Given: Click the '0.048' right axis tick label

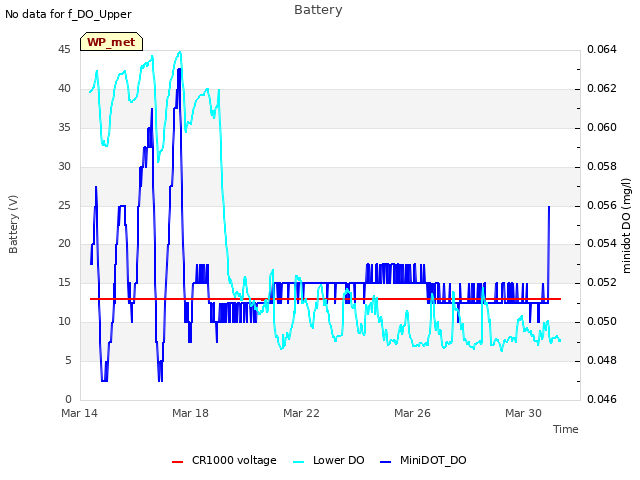Looking at the screenshot, I should (x=602, y=360).
